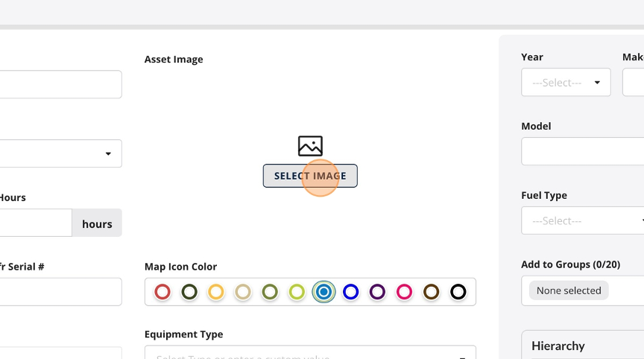Viewport: 644px width, 359px height.
Task: Select the olive green map icon color
Action: coord(270,292)
